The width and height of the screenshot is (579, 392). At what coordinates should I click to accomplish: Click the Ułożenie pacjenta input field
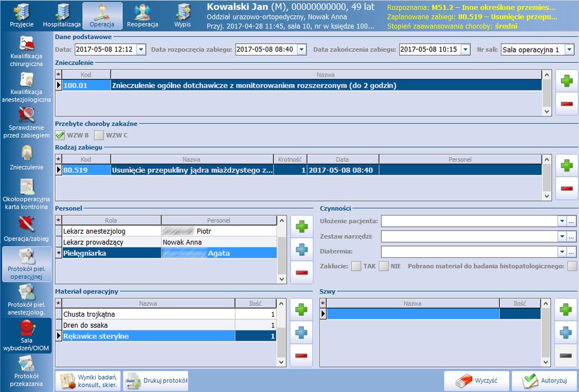coord(469,222)
